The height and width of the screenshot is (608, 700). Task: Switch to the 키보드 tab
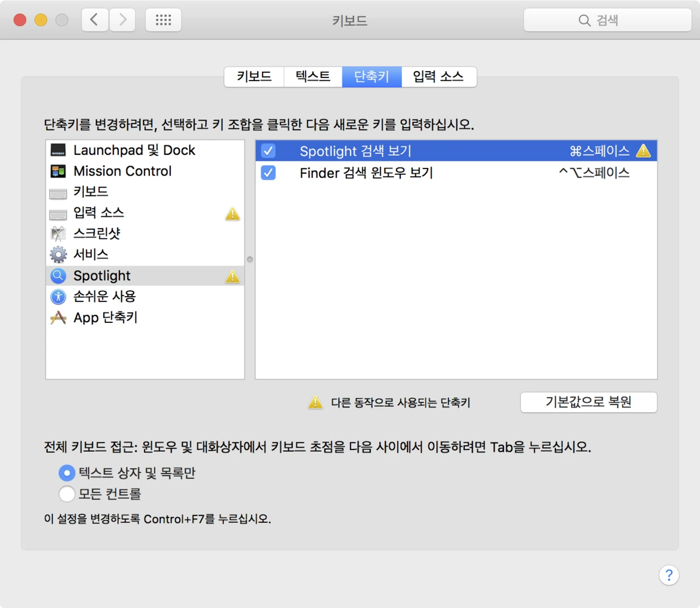pyautogui.click(x=254, y=76)
